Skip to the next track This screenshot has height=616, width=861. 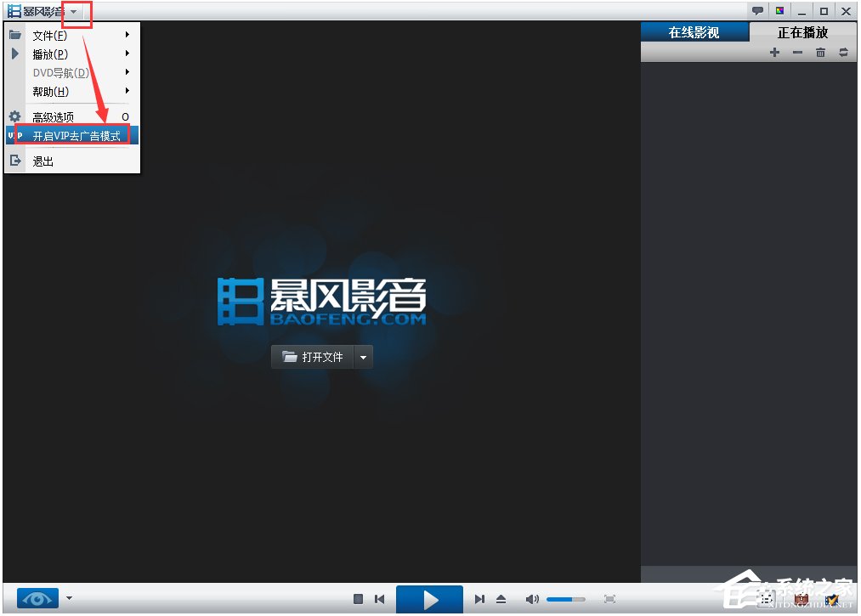click(x=479, y=599)
